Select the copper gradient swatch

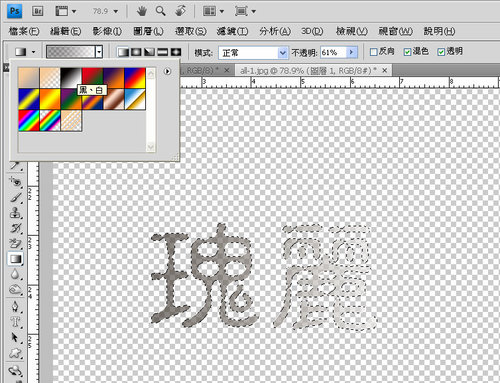tap(114, 99)
